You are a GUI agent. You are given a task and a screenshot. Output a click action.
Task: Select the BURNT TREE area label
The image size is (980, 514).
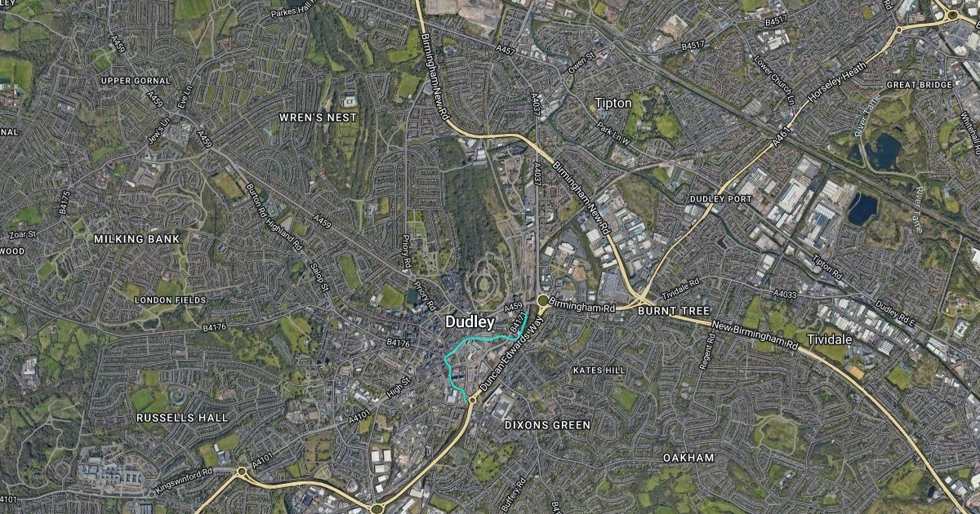[674, 312]
